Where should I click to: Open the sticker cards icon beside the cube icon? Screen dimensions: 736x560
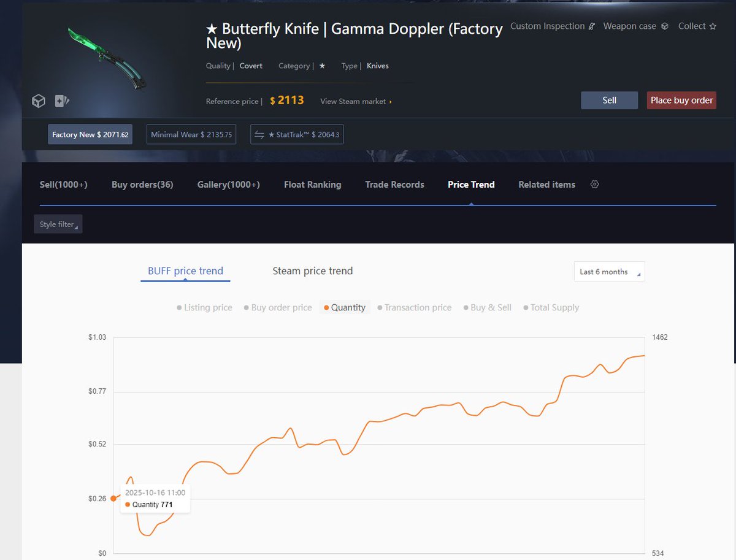[61, 101]
